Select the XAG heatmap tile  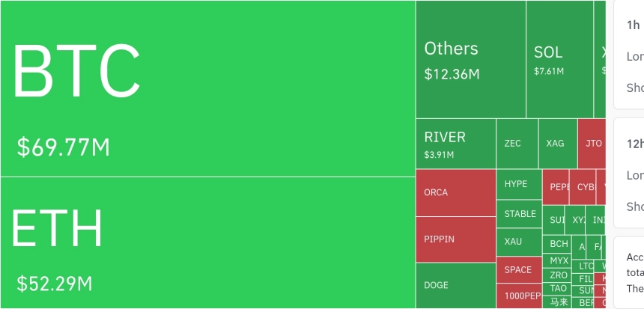557,143
